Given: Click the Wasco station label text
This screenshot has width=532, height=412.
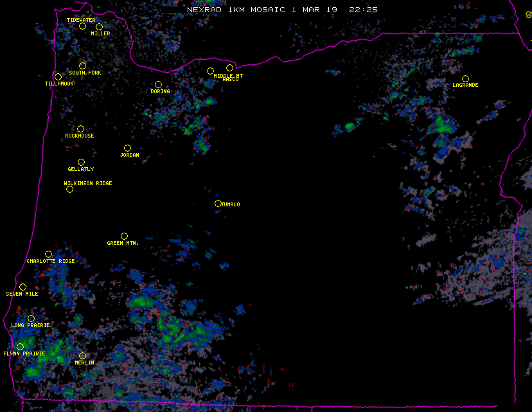Looking at the screenshot, I should coord(230,80).
